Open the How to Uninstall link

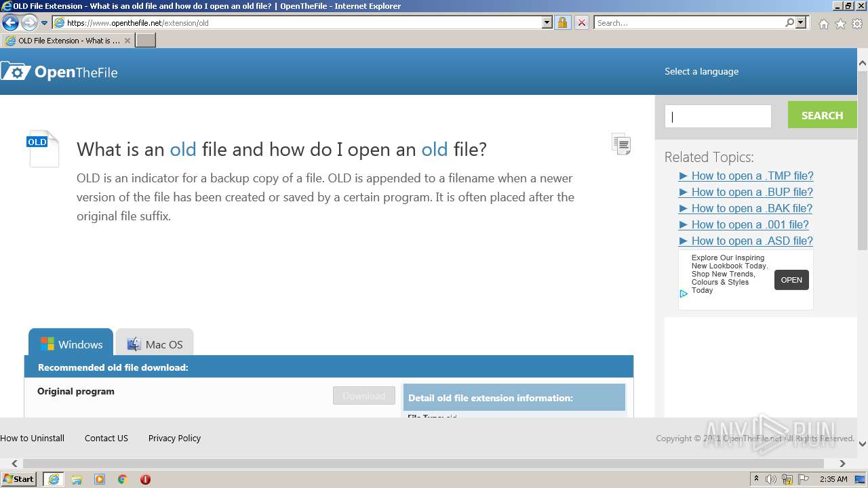click(33, 438)
